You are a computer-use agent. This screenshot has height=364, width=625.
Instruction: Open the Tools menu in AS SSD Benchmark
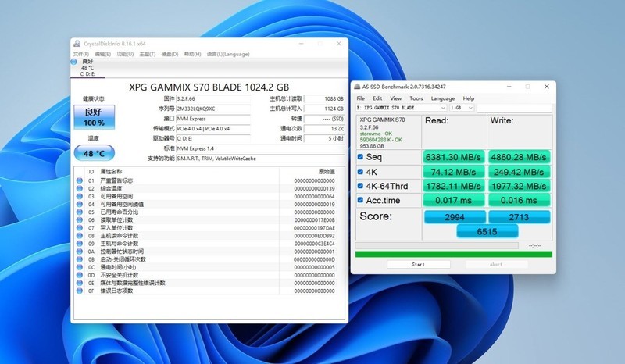coord(416,98)
